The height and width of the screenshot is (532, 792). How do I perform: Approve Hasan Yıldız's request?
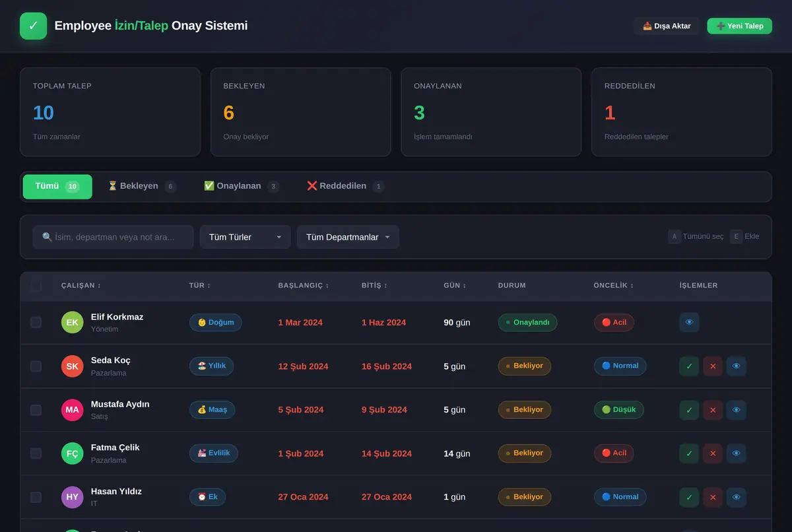[x=689, y=497]
